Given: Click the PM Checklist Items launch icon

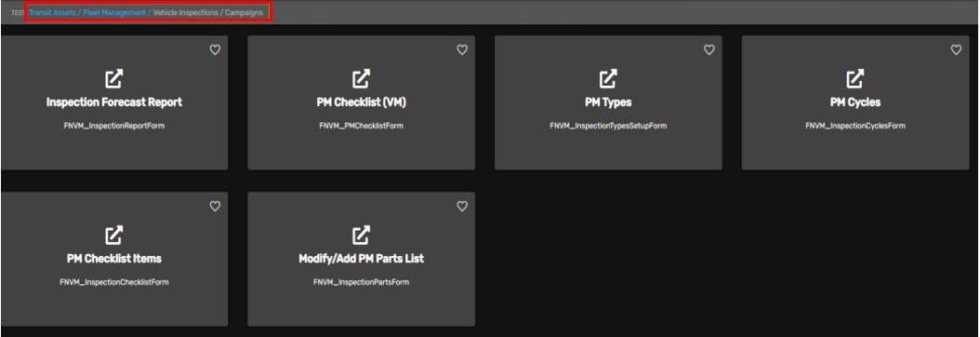Looking at the screenshot, I should click(x=113, y=236).
